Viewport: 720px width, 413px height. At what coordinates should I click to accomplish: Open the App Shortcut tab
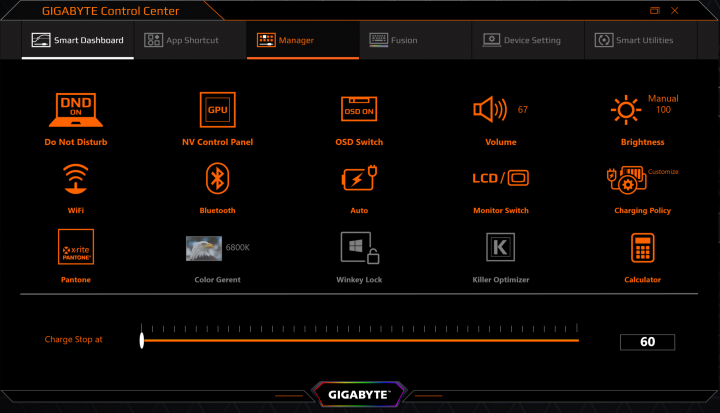pos(190,40)
